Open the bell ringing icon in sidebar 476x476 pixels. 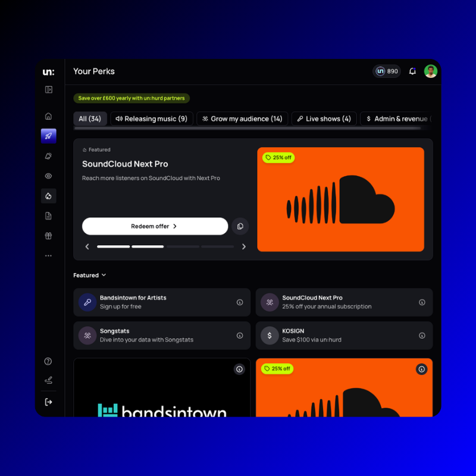(x=49, y=156)
